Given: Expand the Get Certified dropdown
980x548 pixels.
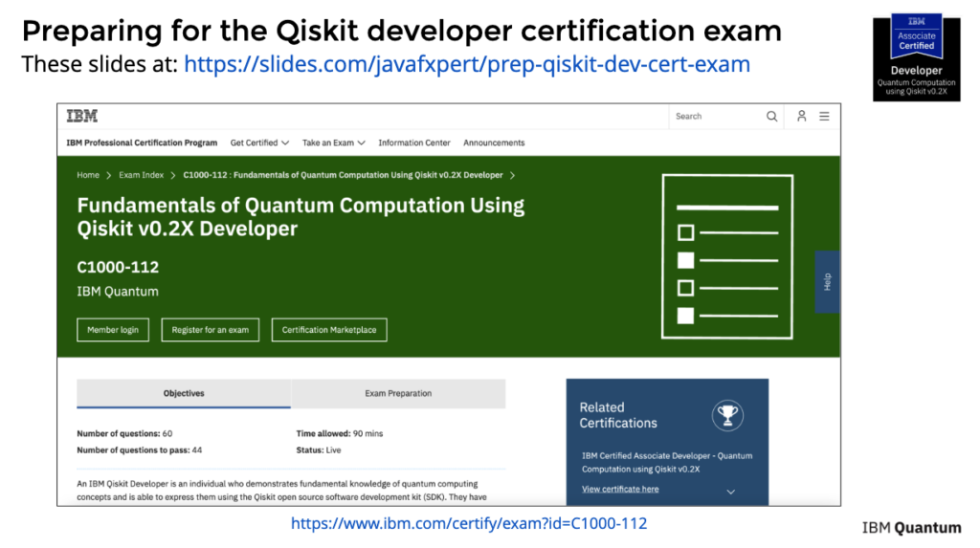Looking at the screenshot, I should pos(259,142).
